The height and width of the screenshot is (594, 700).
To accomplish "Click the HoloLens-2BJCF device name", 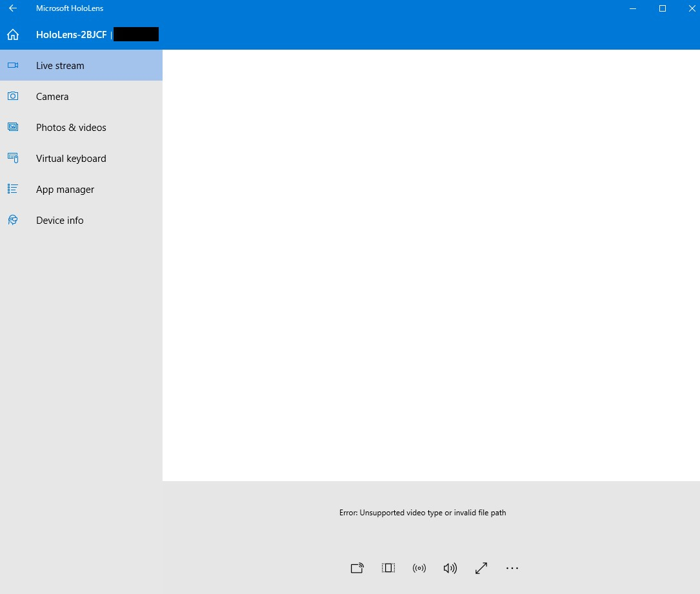I will pos(72,35).
